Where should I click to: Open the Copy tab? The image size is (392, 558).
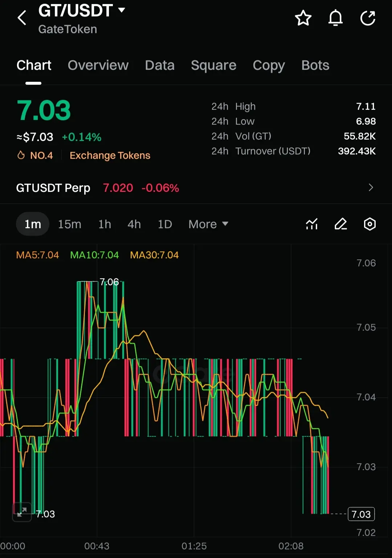coord(269,65)
